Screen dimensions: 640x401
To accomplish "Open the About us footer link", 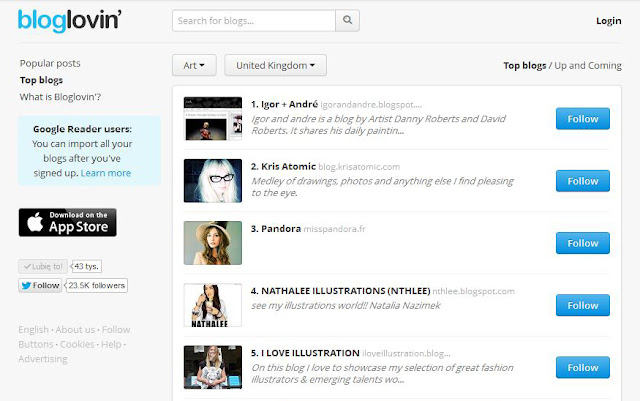I will point(75,330).
